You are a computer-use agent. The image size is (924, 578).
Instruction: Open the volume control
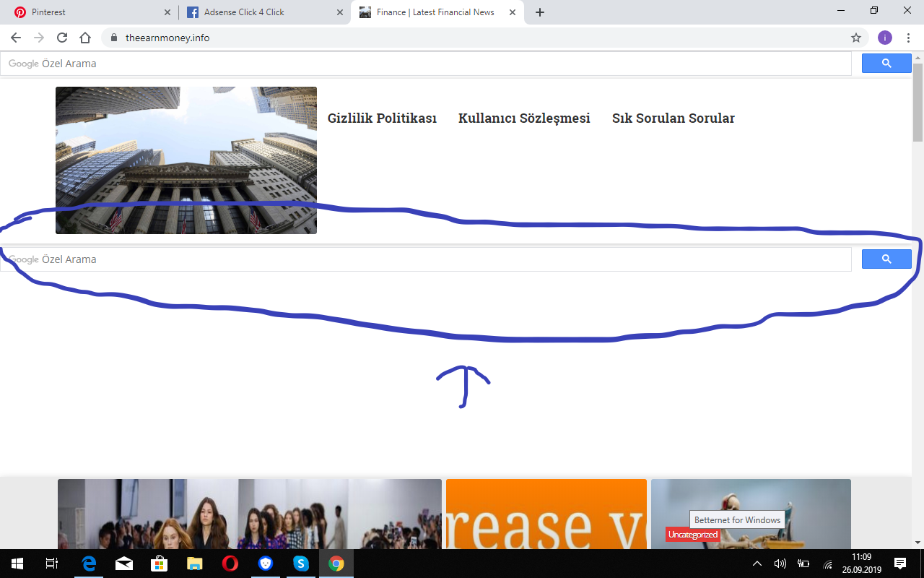pos(780,564)
